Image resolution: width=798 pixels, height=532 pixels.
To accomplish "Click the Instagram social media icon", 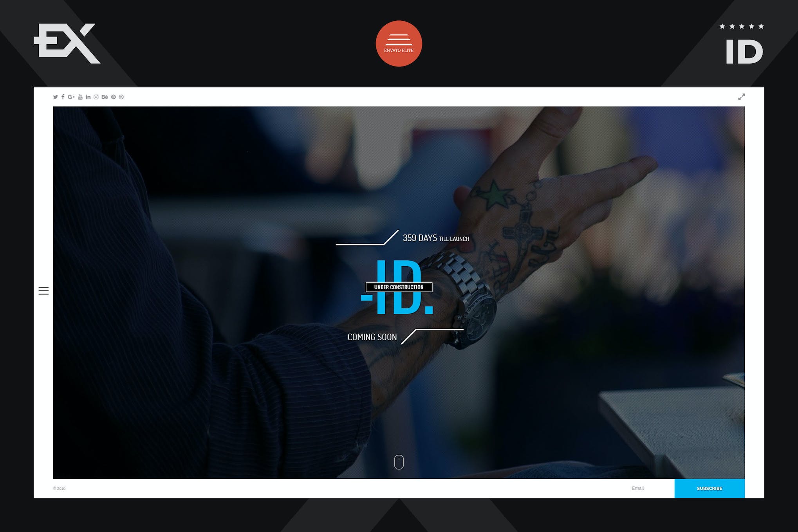I will (96, 96).
